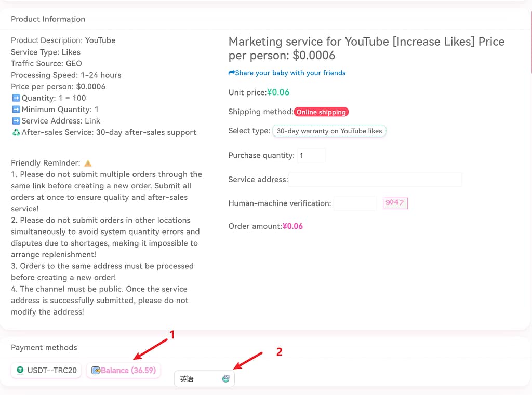This screenshot has width=532, height=395.
Task: Click the warning icon beside Friendly Reminder
Action: 88,163
